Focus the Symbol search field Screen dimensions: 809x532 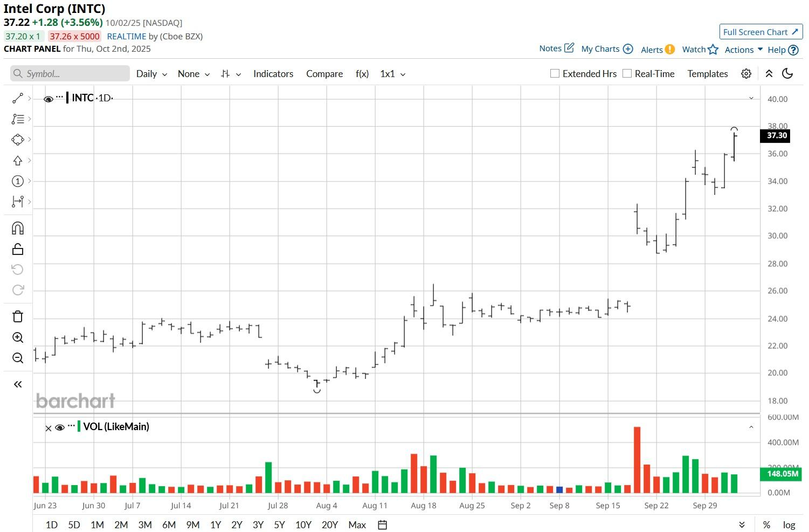70,73
